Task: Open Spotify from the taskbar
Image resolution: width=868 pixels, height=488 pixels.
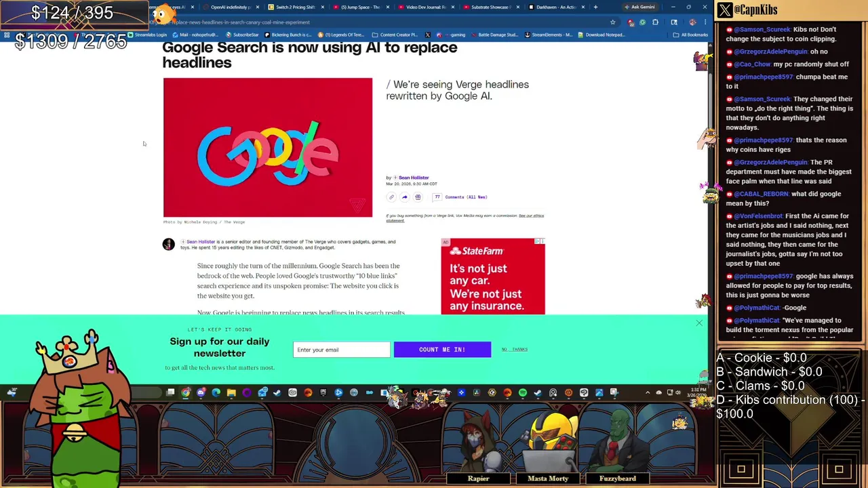Action: click(522, 392)
